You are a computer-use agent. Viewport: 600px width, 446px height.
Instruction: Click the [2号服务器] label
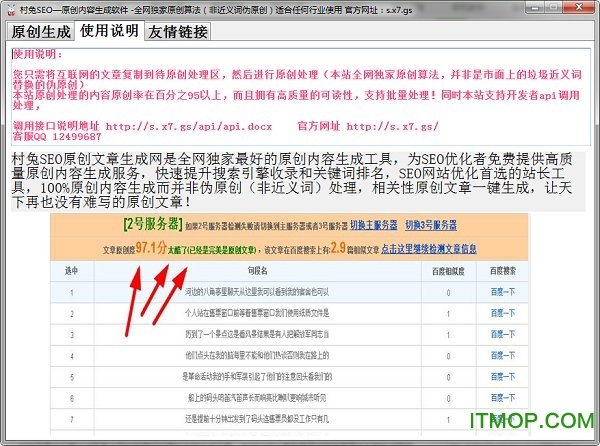click(x=153, y=224)
